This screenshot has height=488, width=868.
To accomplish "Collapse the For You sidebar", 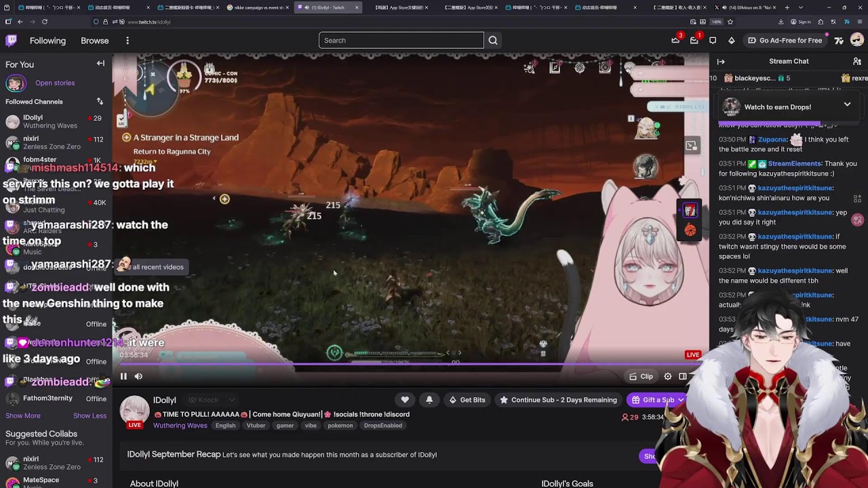I will pyautogui.click(x=100, y=64).
